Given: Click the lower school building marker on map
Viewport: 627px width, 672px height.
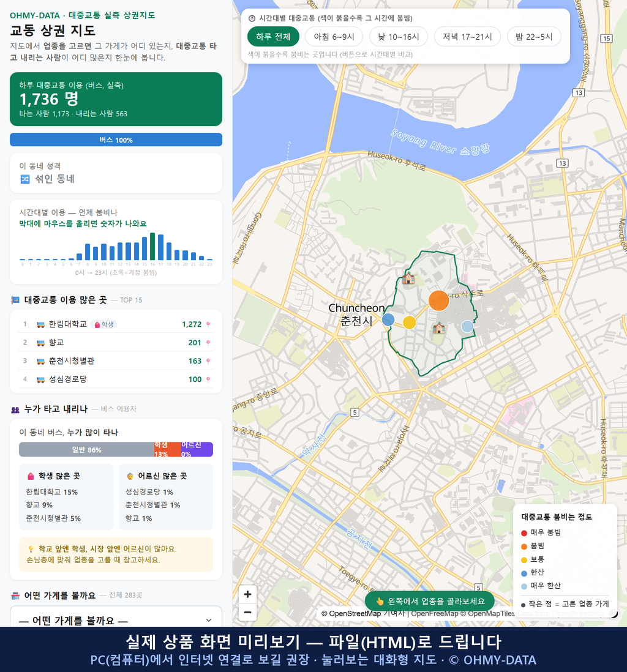Looking at the screenshot, I should (439, 328).
